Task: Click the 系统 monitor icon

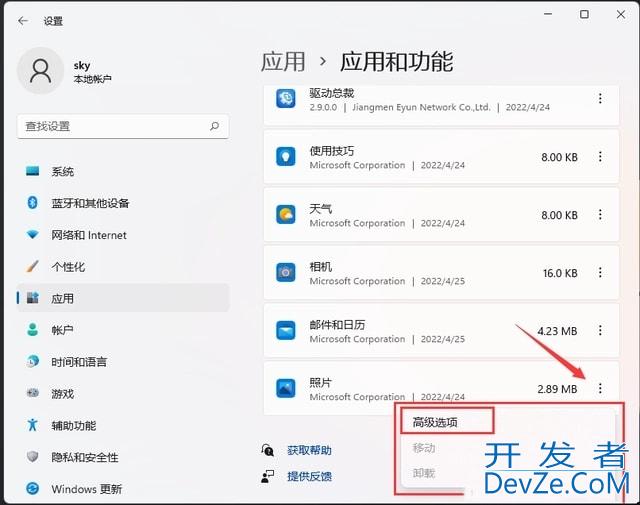Action: (32, 171)
